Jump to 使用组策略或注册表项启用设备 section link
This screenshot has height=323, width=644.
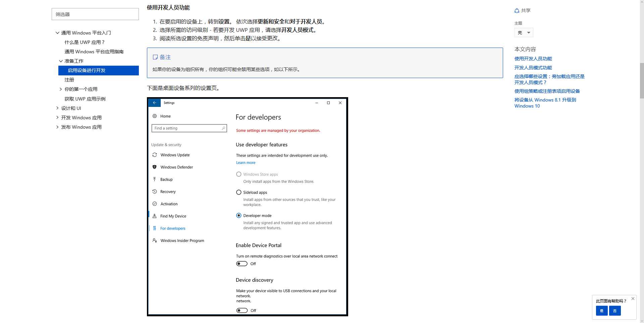[x=547, y=91]
